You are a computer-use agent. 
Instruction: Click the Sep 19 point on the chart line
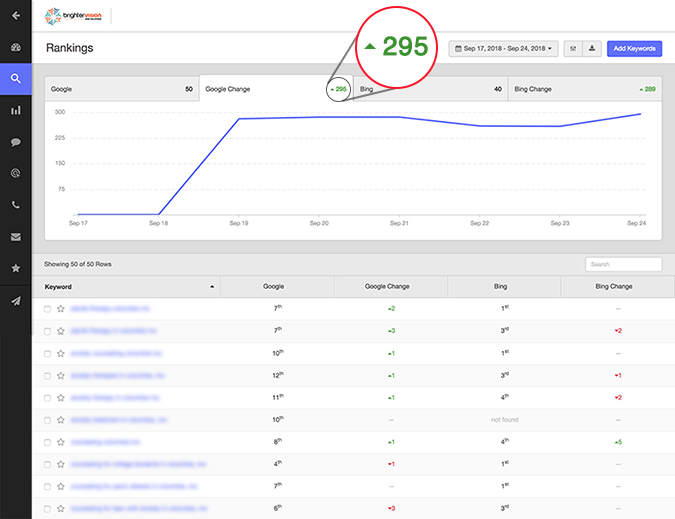[239, 119]
